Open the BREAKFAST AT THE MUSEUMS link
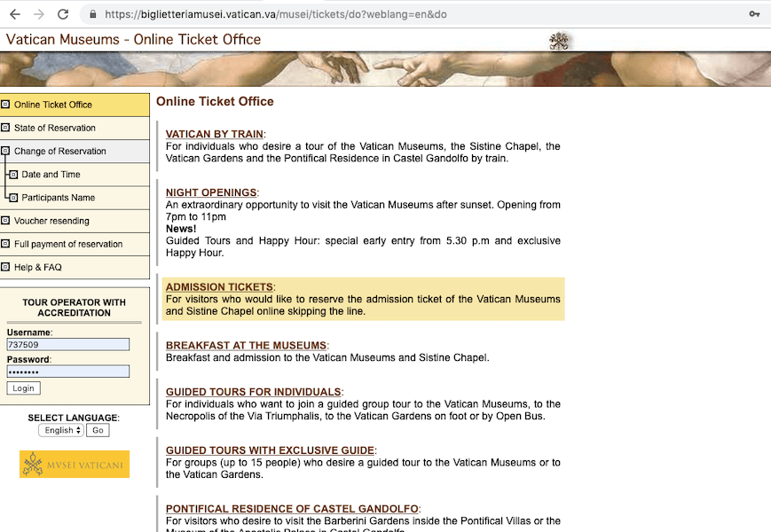771x532 pixels. pos(247,345)
